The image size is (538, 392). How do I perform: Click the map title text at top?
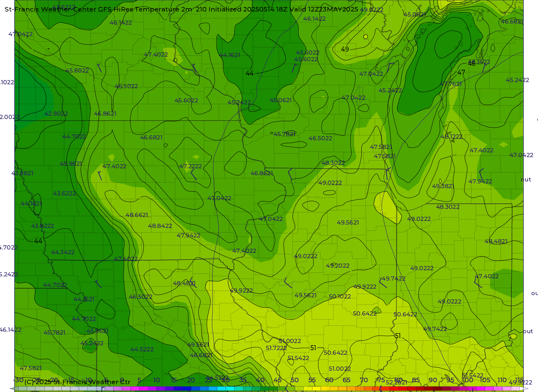pos(181,9)
